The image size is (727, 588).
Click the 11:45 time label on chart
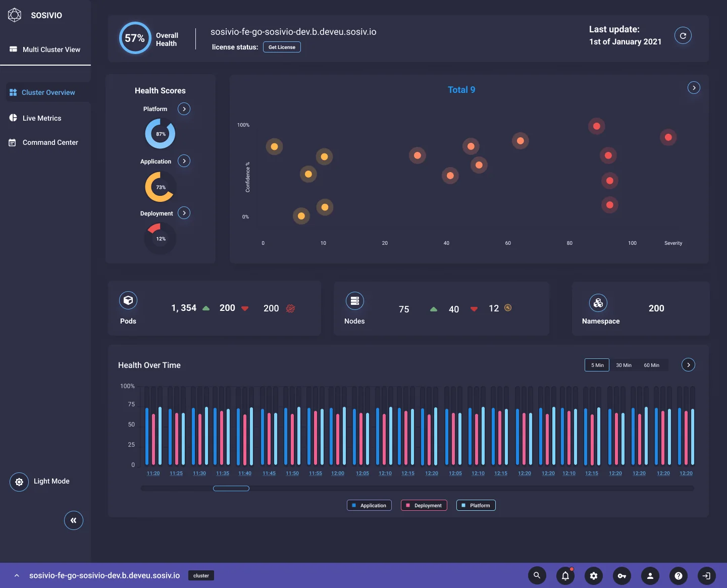pos(269,473)
